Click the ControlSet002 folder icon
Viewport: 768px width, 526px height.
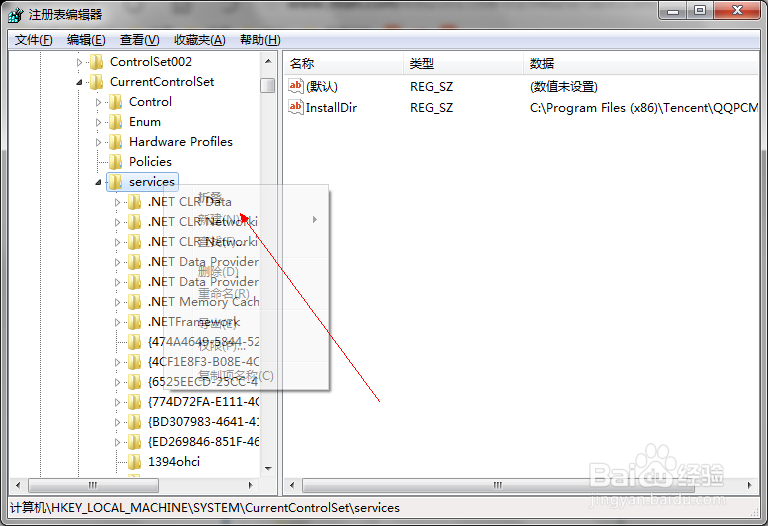click(97, 62)
